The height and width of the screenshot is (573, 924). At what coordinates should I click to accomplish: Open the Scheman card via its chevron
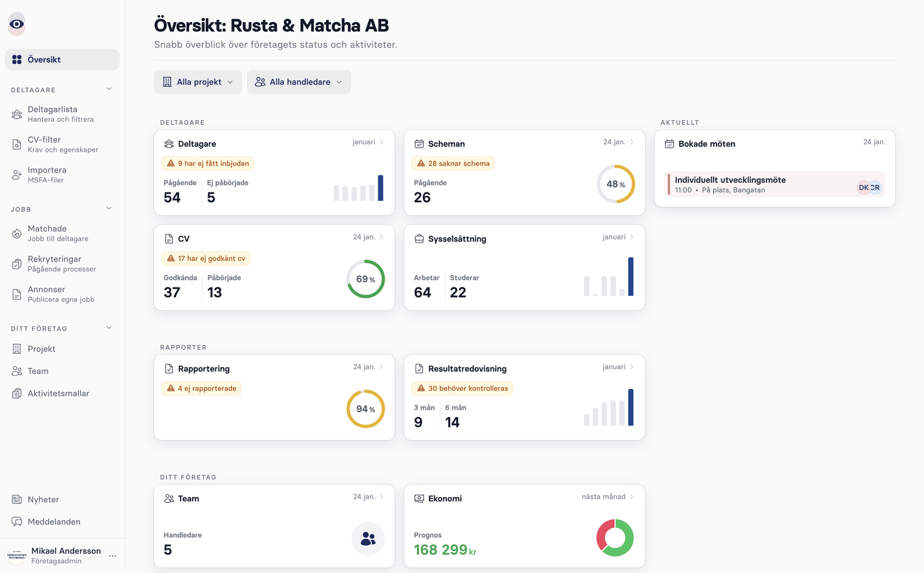click(631, 142)
